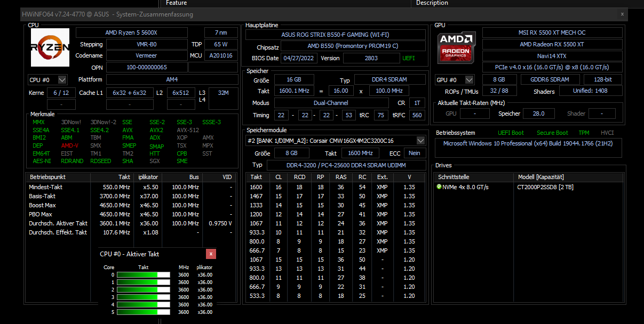Click the Shaders Unified: 1408 field
Screen dimensions: 644x324
coord(591,91)
